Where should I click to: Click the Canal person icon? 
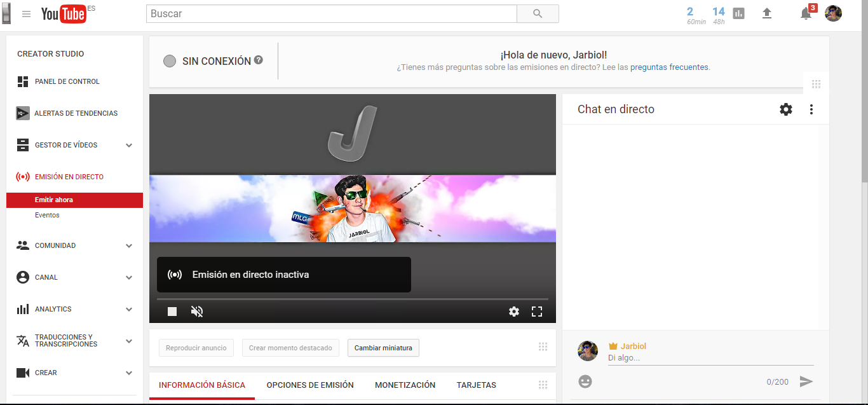pos(23,277)
